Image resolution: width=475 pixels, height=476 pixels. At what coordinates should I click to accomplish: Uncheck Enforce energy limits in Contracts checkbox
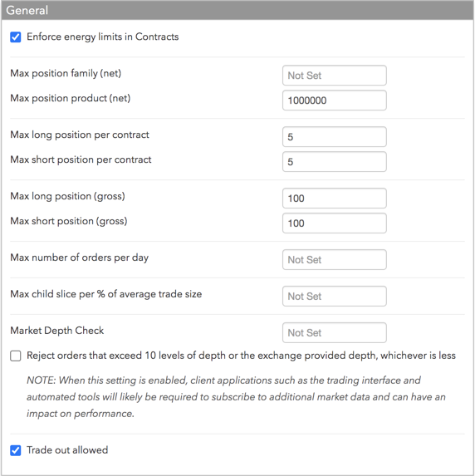click(16, 37)
